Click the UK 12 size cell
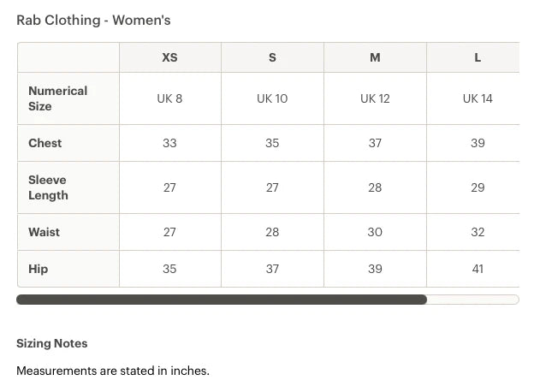Screen dimensions: 534x392 click(375, 98)
